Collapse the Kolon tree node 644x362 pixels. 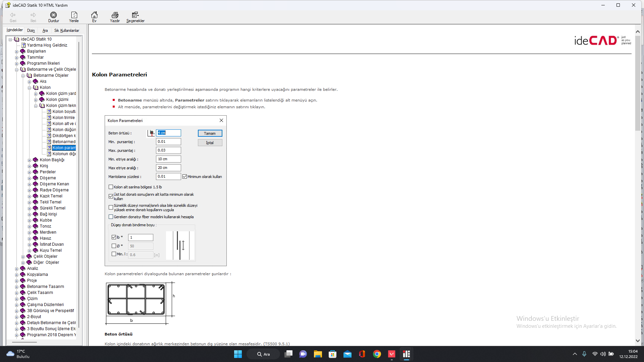[x=29, y=88]
